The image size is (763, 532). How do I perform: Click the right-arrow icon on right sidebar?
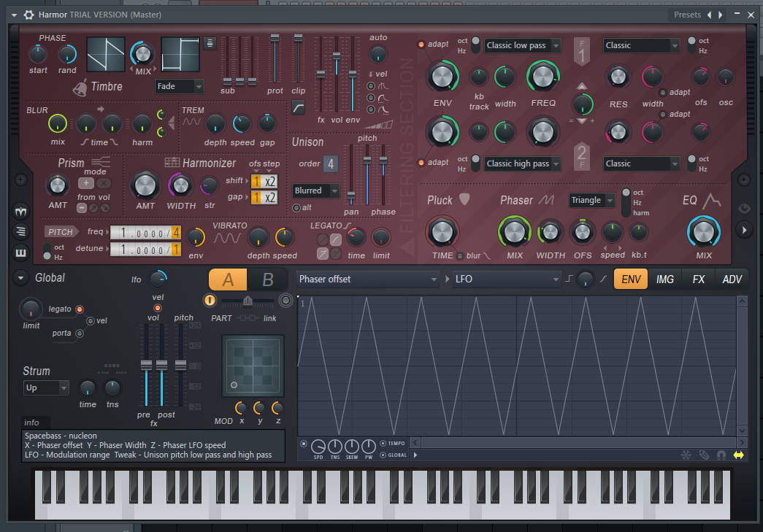744,230
